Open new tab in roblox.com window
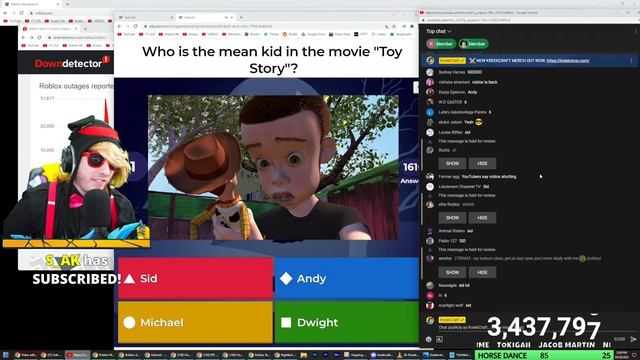 pos(67,4)
